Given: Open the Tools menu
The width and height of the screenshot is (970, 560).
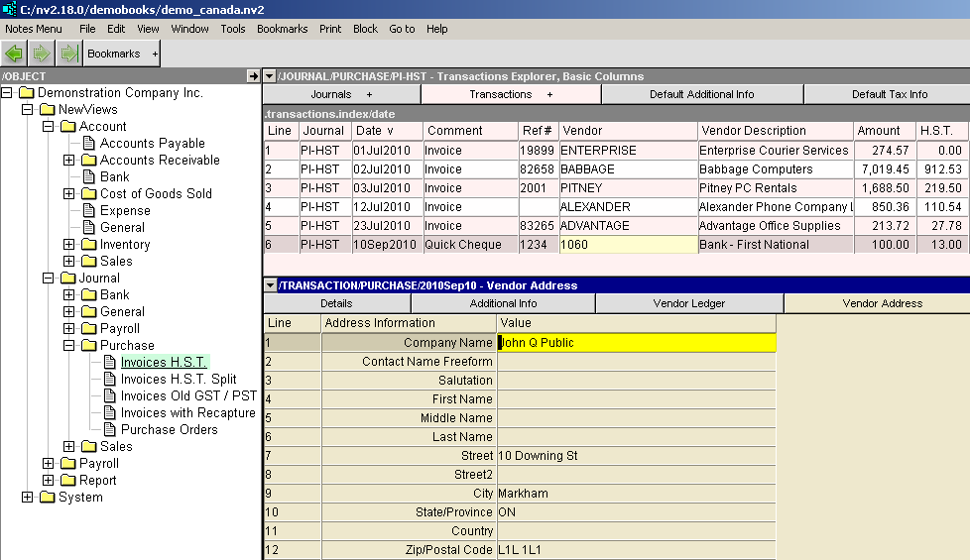Looking at the screenshot, I should click(x=233, y=29).
